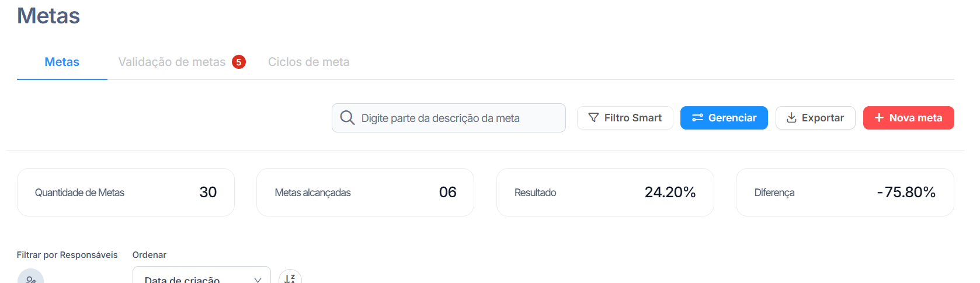Toggle the Z-A sort order icon
Image resolution: width=980 pixels, height=283 pixels.
tap(290, 277)
